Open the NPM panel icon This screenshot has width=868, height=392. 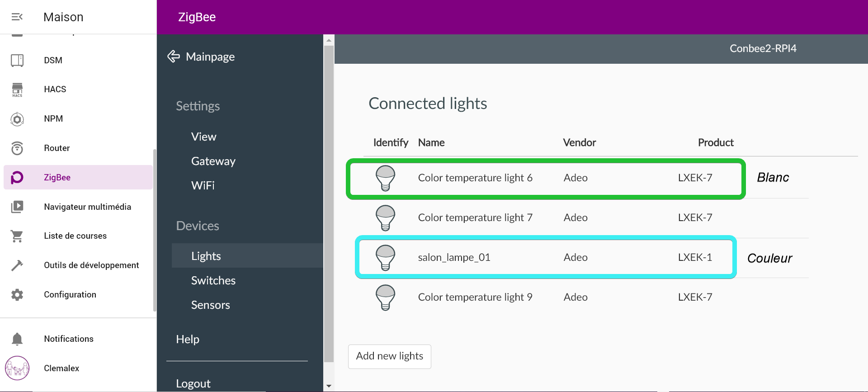pos(17,119)
